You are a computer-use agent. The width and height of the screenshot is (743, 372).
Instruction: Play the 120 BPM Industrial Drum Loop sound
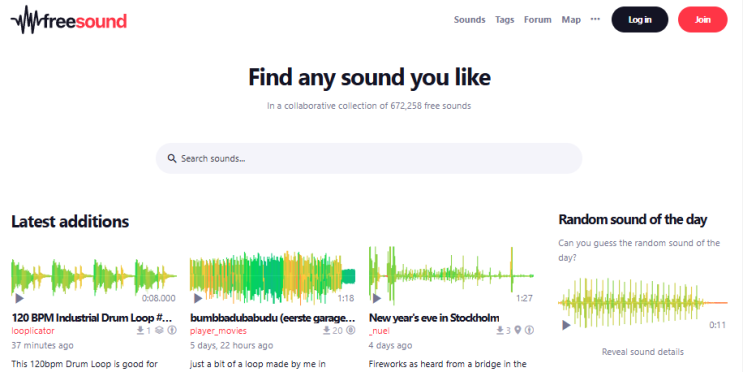[x=19, y=299]
